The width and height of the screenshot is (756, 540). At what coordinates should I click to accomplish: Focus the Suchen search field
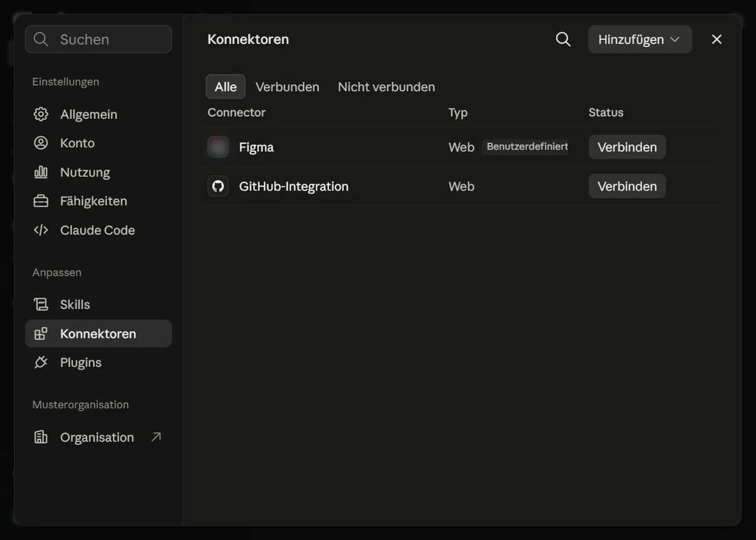click(98, 40)
